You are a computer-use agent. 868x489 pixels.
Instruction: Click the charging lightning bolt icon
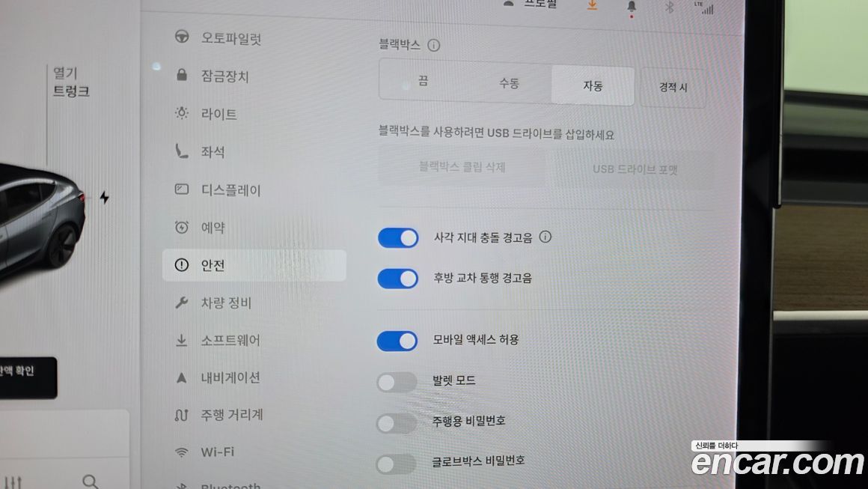(x=104, y=197)
